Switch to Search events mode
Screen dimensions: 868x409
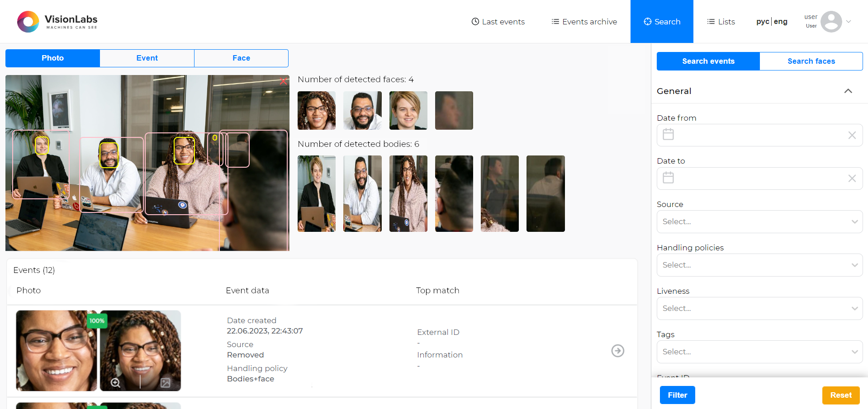coord(708,61)
